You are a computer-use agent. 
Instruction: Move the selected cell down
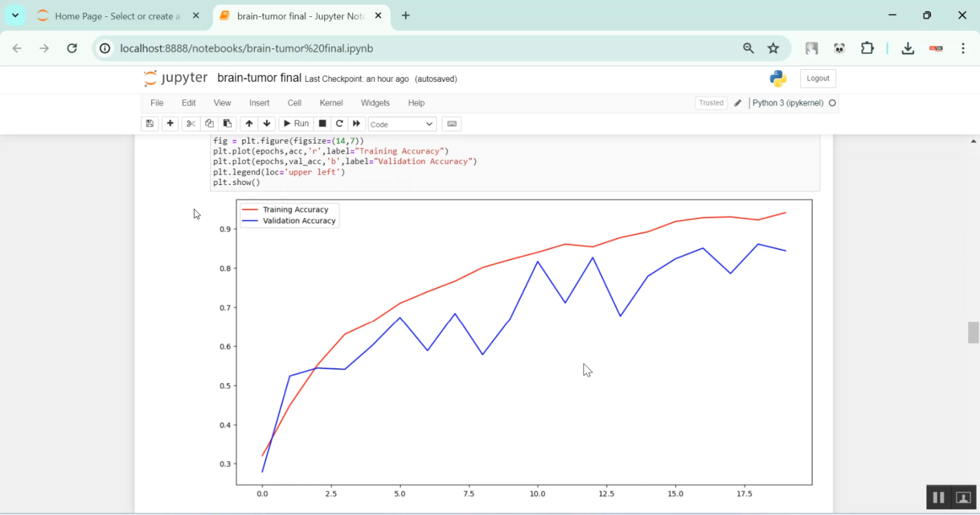click(x=267, y=124)
